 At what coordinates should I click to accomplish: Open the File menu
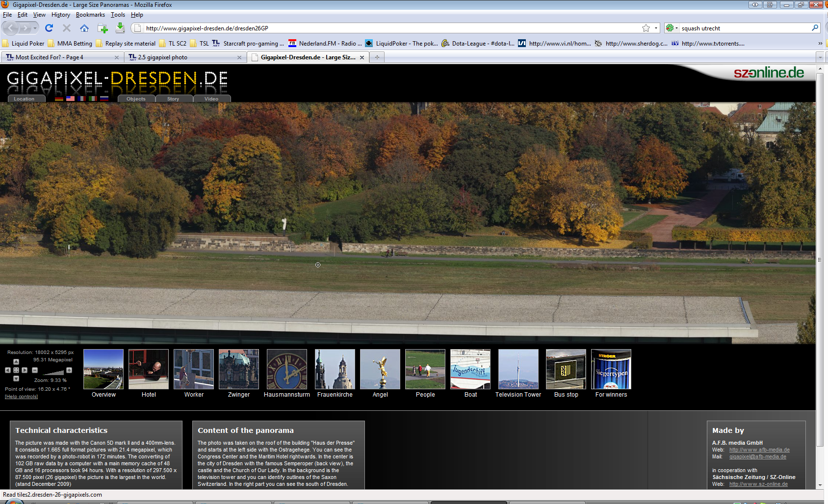click(7, 15)
